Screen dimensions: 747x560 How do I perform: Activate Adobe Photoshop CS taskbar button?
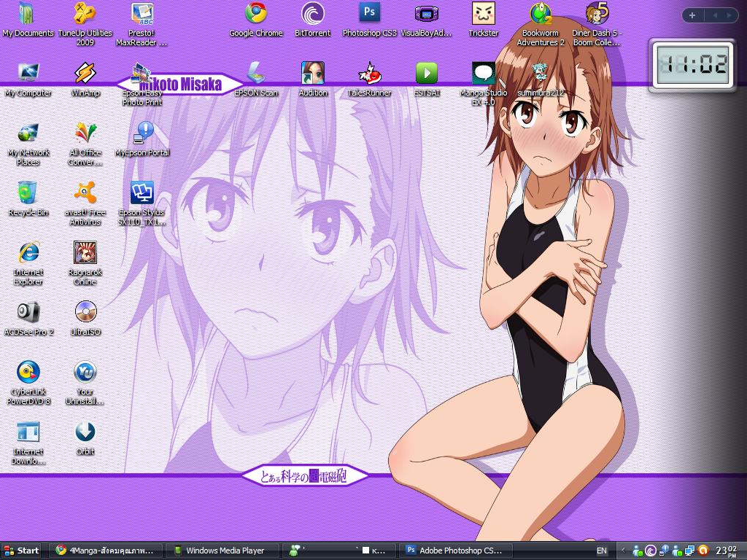point(455,551)
